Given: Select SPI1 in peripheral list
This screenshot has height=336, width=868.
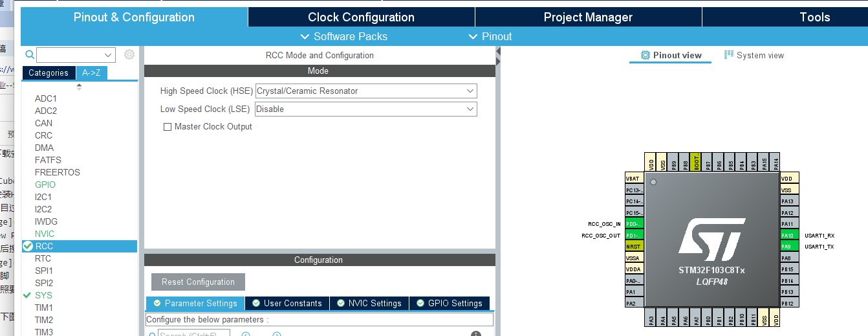Looking at the screenshot, I should click(x=44, y=271).
